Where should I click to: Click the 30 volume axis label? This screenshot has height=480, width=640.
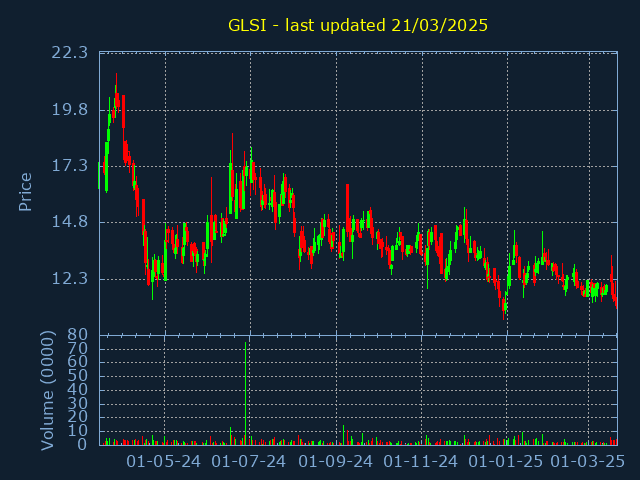pyautogui.click(x=77, y=404)
